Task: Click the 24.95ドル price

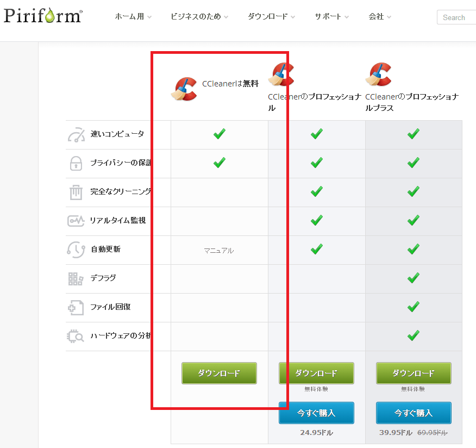Action: 317,433
